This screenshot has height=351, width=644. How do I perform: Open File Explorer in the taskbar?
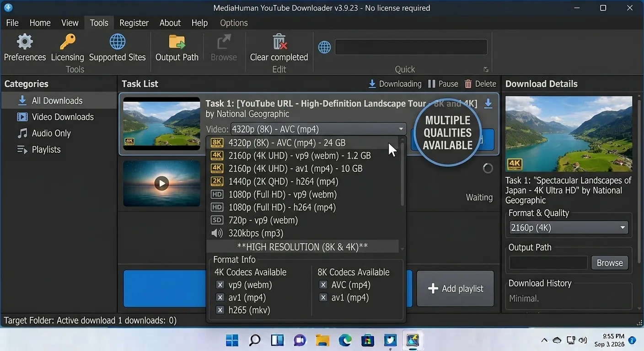[x=322, y=340]
